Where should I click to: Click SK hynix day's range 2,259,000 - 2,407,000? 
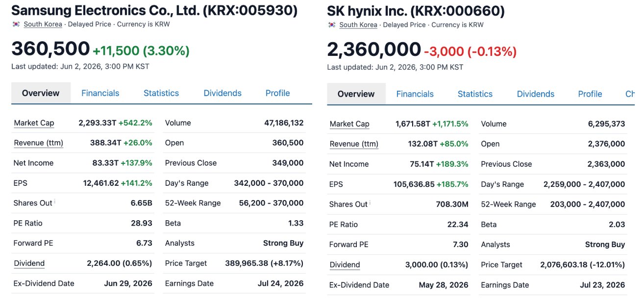(584, 184)
